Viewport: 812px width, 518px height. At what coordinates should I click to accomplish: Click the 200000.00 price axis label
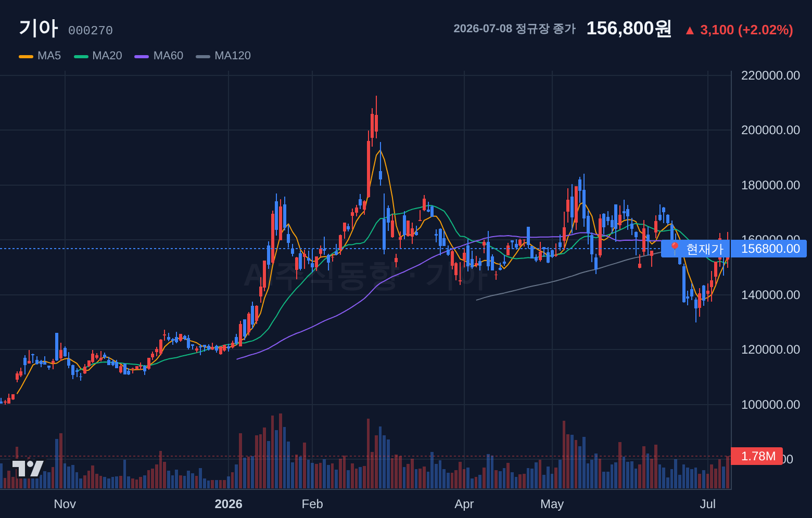point(770,130)
